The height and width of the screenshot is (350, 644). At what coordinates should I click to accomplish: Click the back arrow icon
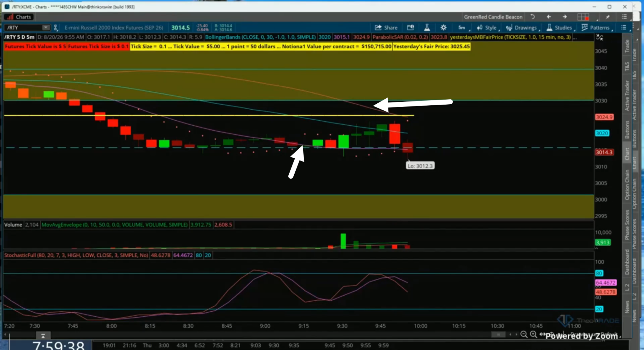point(549,17)
